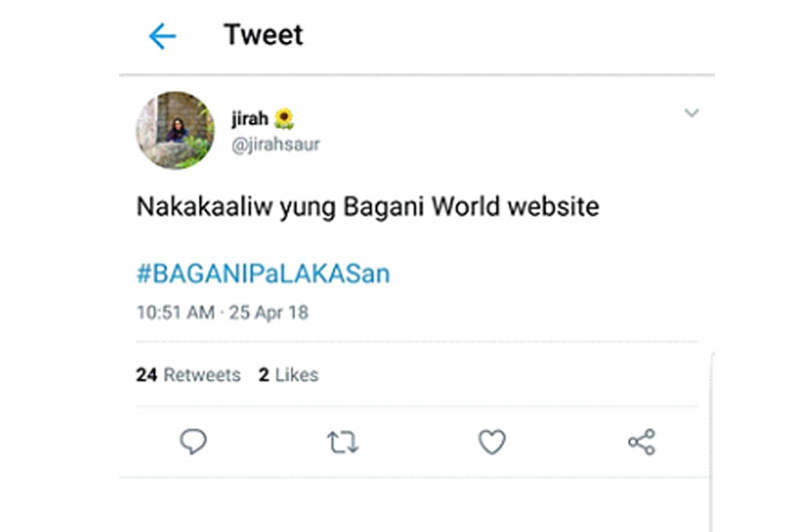Click the 25 Apr 18 date

[269, 312]
